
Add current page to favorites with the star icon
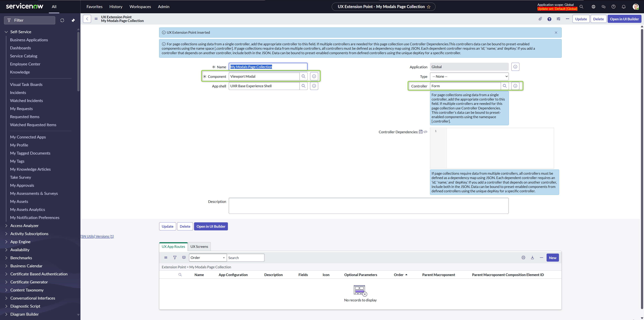[x=429, y=7]
